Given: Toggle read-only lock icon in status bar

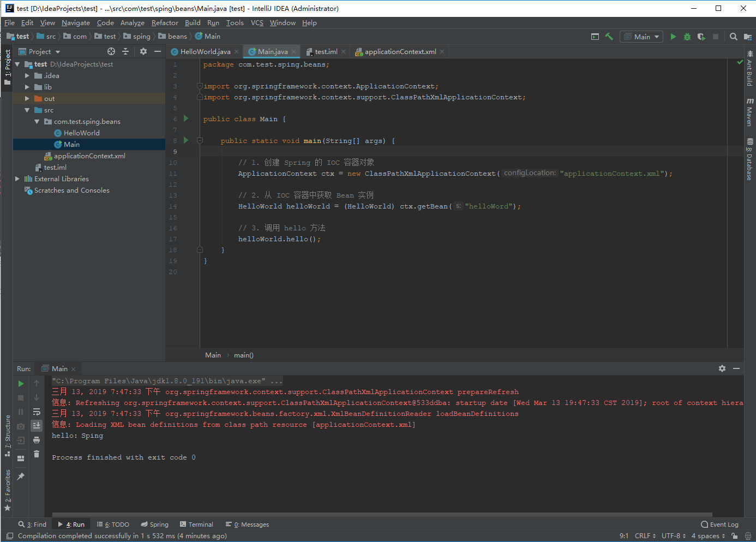Looking at the screenshot, I should pos(735,536).
